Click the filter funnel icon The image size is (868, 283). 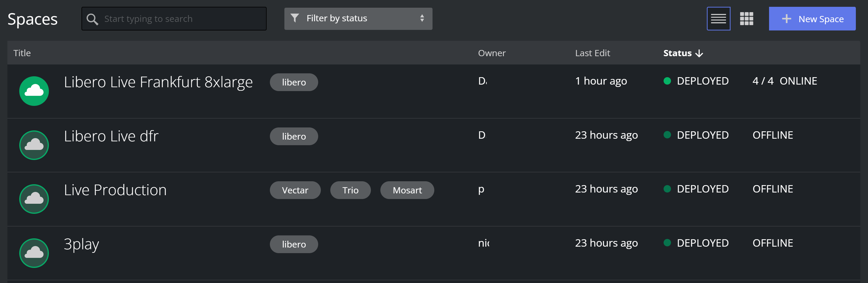tap(295, 18)
